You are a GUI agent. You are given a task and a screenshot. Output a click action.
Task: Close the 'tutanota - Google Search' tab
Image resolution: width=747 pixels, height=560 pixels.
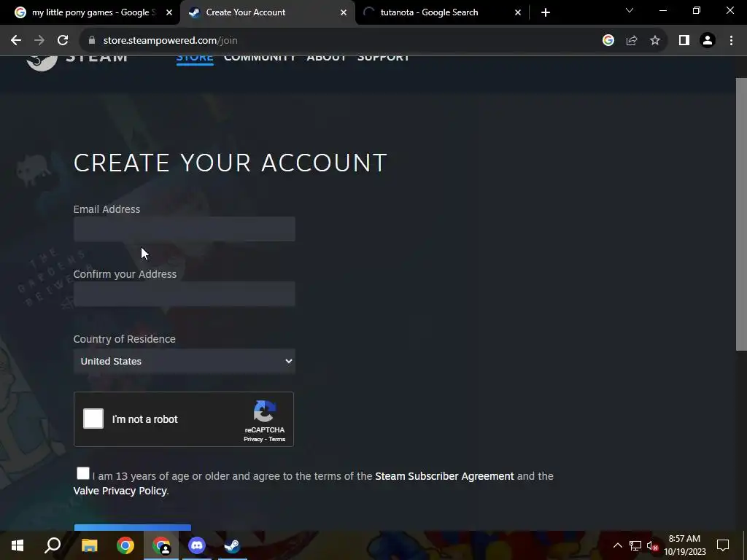[518, 12]
